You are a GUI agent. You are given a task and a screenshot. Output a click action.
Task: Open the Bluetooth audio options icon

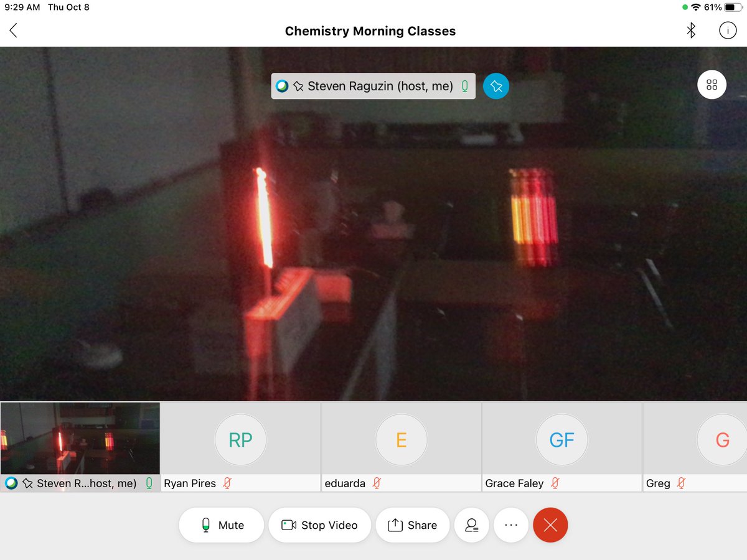click(x=690, y=30)
